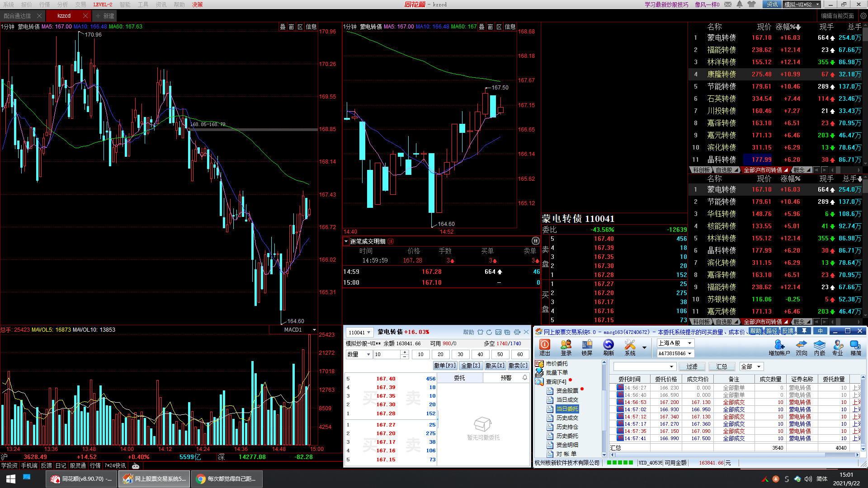Image resolution: width=868 pixels, height=488 pixels.
Task: Toggle the 信息 info button on left chart
Action: (x=311, y=27)
